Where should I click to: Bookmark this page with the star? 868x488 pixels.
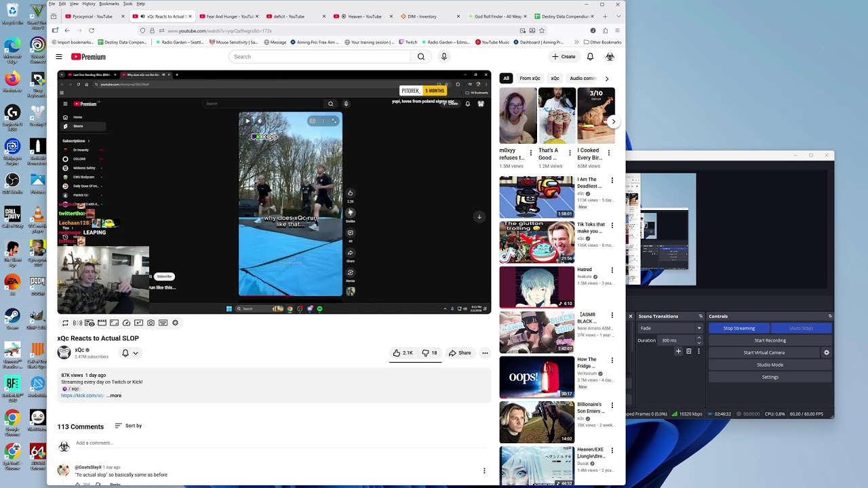[x=542, y=30]
